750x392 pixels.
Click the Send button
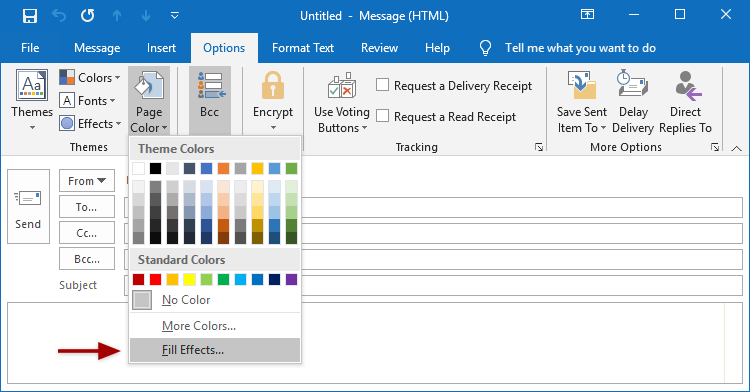pos(28,207)
